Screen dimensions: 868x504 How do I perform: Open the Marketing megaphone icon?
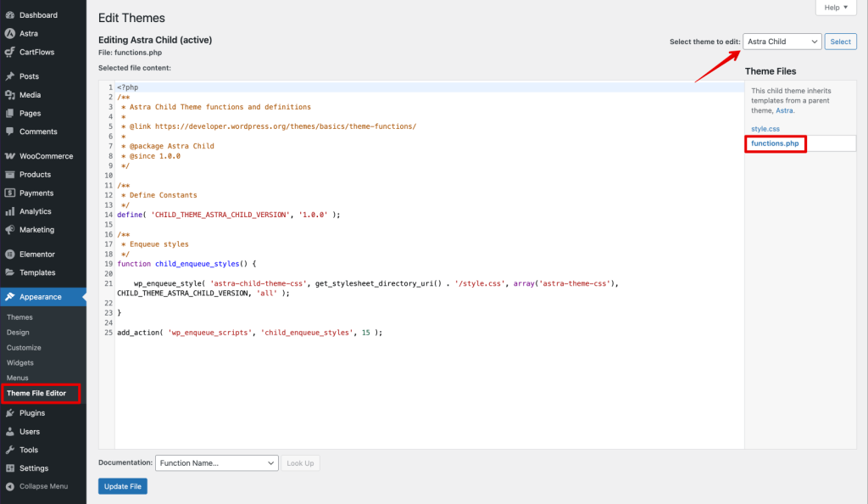tap(14, 230)
